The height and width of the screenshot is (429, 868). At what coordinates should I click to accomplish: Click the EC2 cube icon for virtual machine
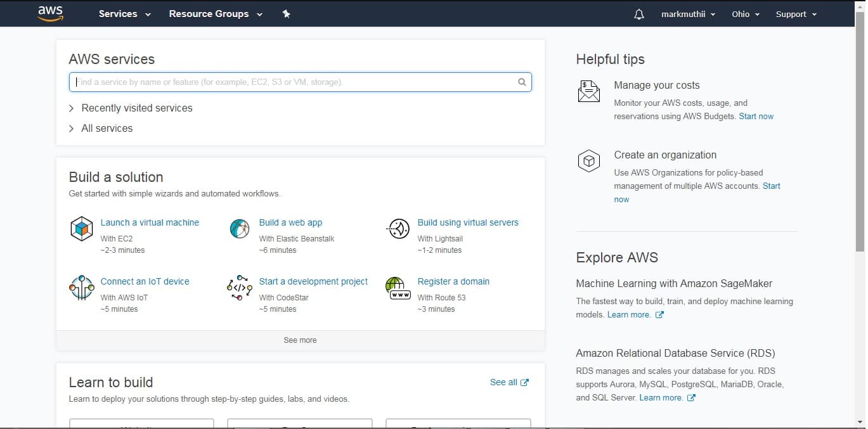[82, 229]
